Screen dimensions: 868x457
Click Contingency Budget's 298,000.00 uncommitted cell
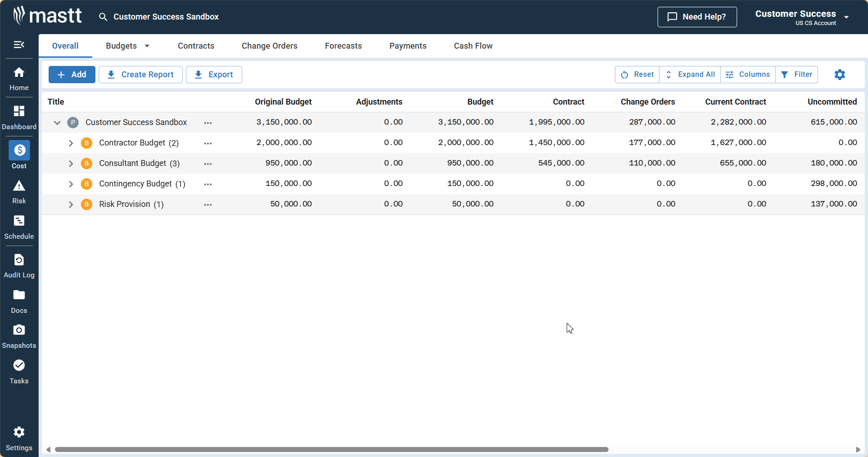click(834, 184)
